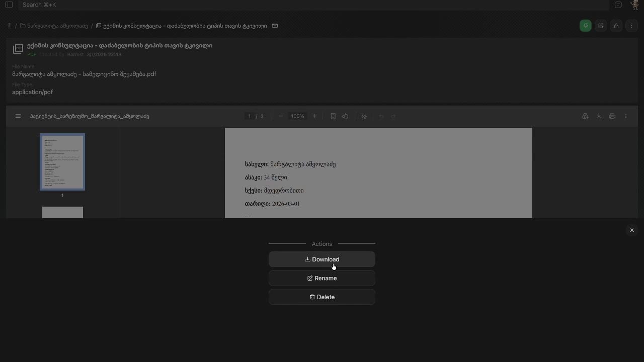Click the share icon in header
The height and width of the screenshot is (362, 644).
point(616,26)
